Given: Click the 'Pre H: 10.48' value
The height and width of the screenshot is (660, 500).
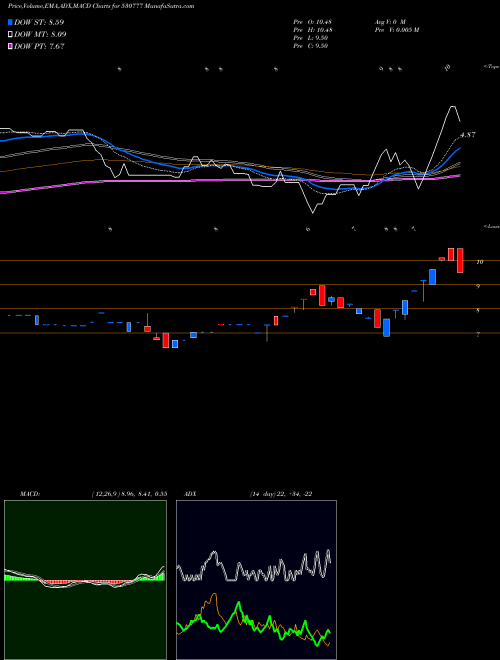Looking at the screenshot, I should [314, 30].
